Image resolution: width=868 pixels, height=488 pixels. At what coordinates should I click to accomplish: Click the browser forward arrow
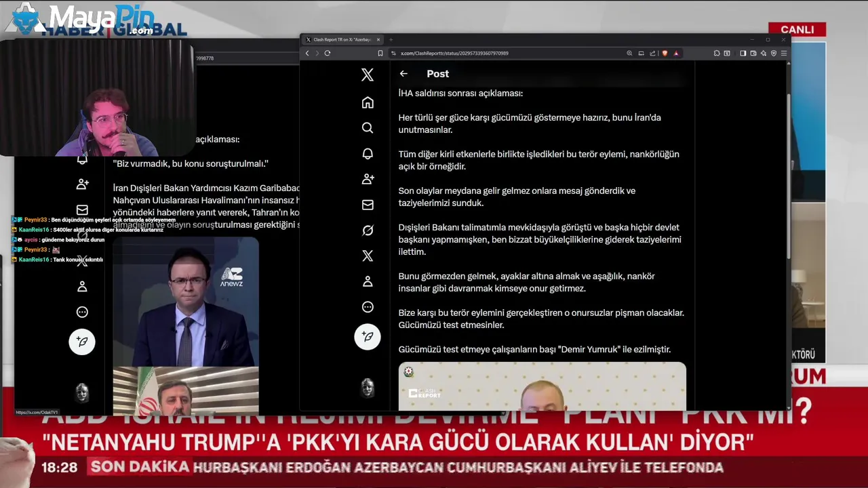click(317, 53)
